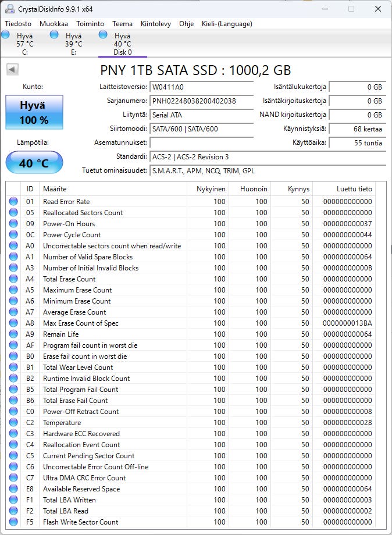392x535 pixels.
Task: Click the status orb for Total Program Fail Count
Action: pyautogui.click(x=13, y=389)
